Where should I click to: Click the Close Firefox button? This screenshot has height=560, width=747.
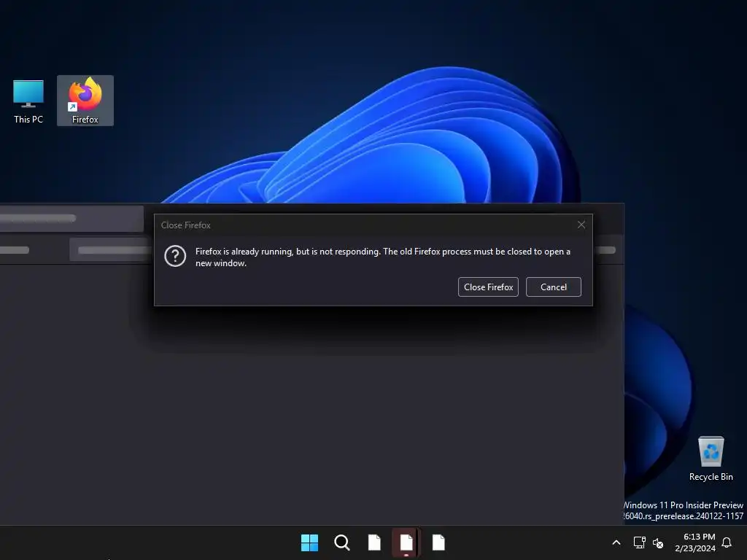tap(488, 287)
